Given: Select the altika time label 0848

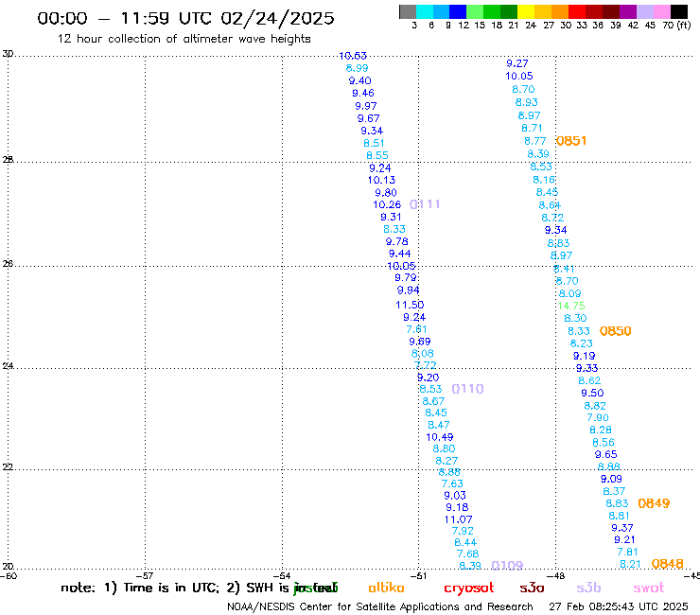Looking at the screenshot, I should [x=668, y=564].
